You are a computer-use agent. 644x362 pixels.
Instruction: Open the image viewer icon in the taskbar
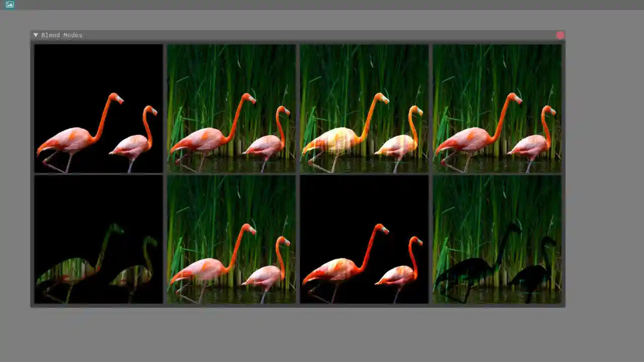click(x=9, y=5)
